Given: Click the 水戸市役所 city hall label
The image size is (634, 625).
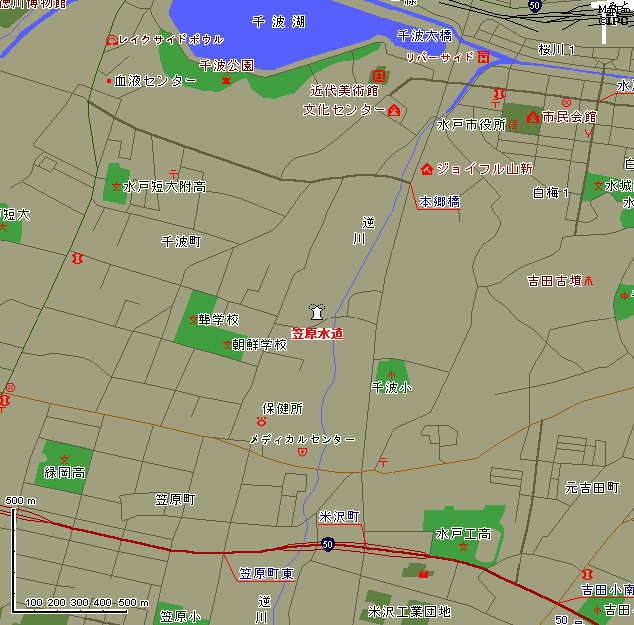Looking at the screenshot, I should tap(470, 125).
